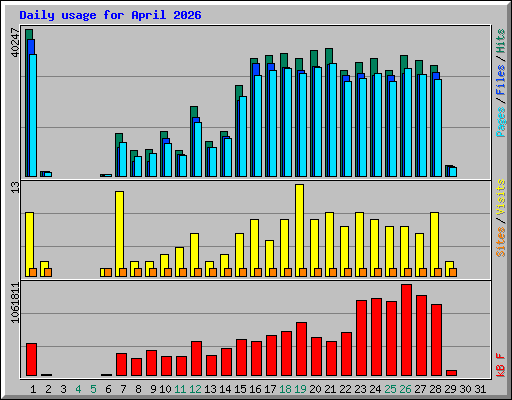
Task: Click the 13 axis value of visits chart
Action: coord(16,188)
